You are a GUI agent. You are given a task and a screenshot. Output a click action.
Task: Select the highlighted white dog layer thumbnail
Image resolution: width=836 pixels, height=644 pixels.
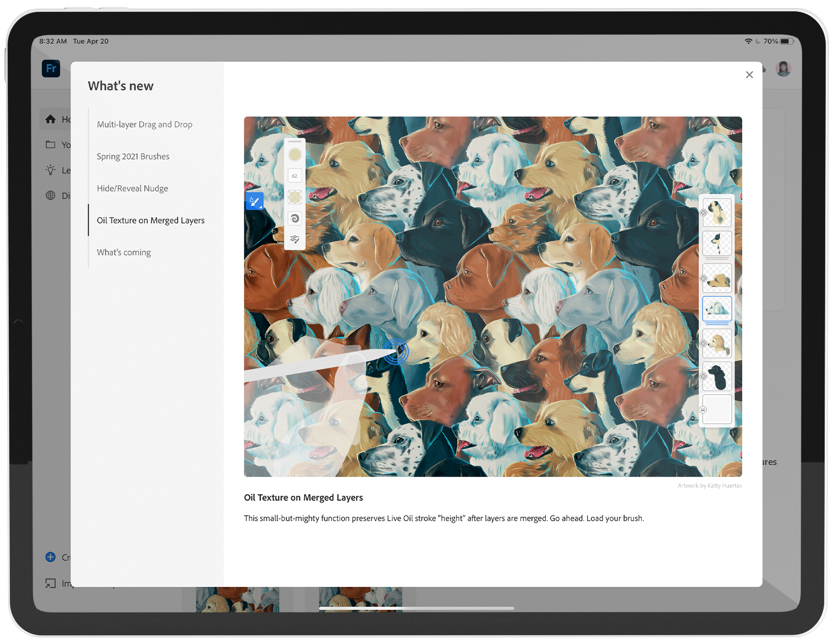(x=717, y=309)
